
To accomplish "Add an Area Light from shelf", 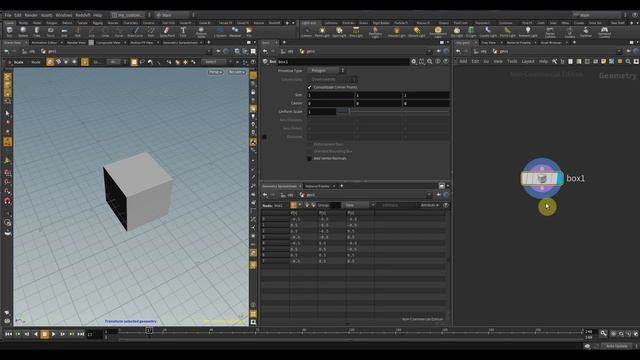I will 356,32.
